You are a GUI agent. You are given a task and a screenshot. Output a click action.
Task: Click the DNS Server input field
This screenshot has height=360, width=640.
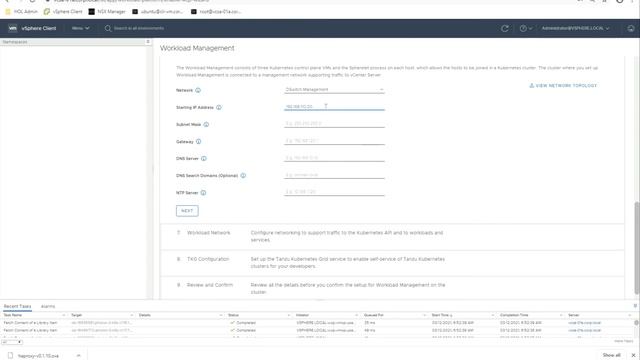coord(334,158)
